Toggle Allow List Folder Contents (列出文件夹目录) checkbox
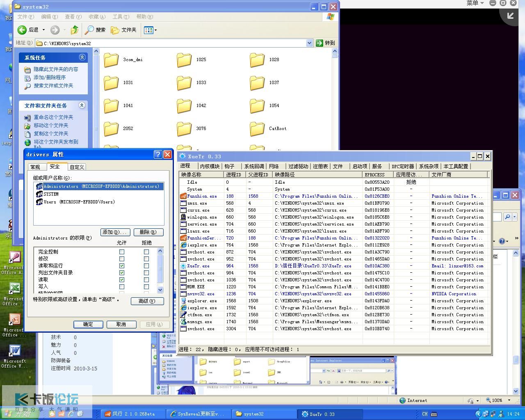The height and width of the screenshot is (420, 525). tap(122, 273)
